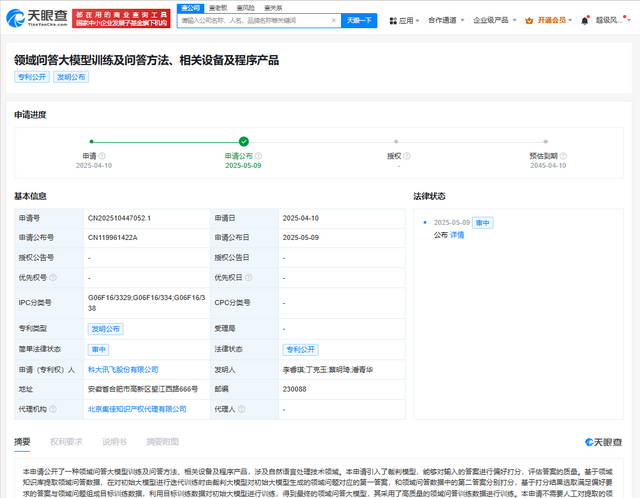Open the user account dropdown 超级风...
This screenshot has width=640, height=498.
pyautogui.click(x=613, y=20)
